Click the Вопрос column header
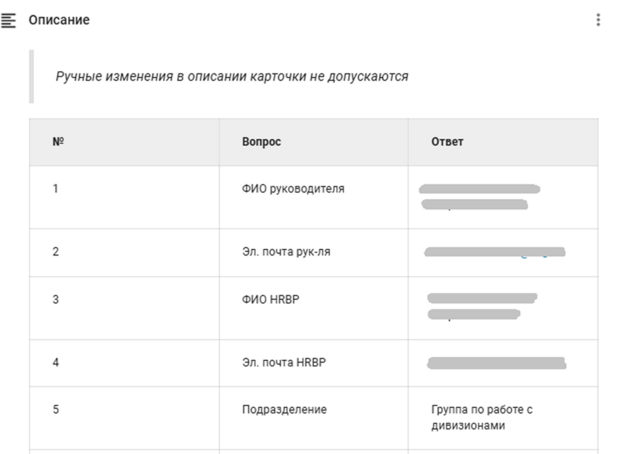Screen dimensions: 620x454 pos(314,142)
